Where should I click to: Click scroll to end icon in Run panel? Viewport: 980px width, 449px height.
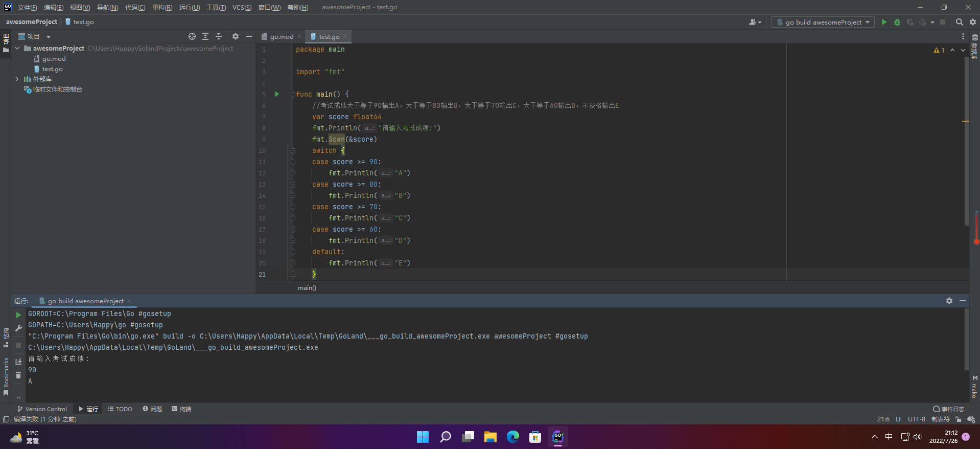click(x=18, y=362)
